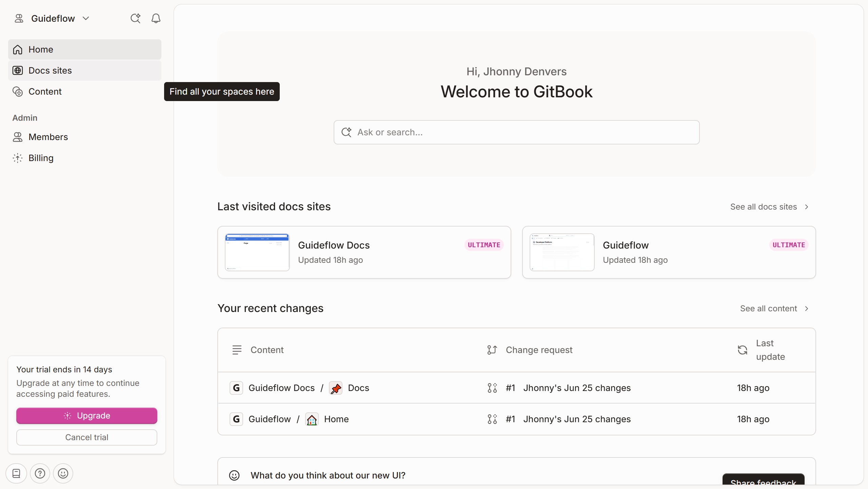Click change request icon in Guideflow Home row
The image size is (868, 489).
(x=492, y=419)
